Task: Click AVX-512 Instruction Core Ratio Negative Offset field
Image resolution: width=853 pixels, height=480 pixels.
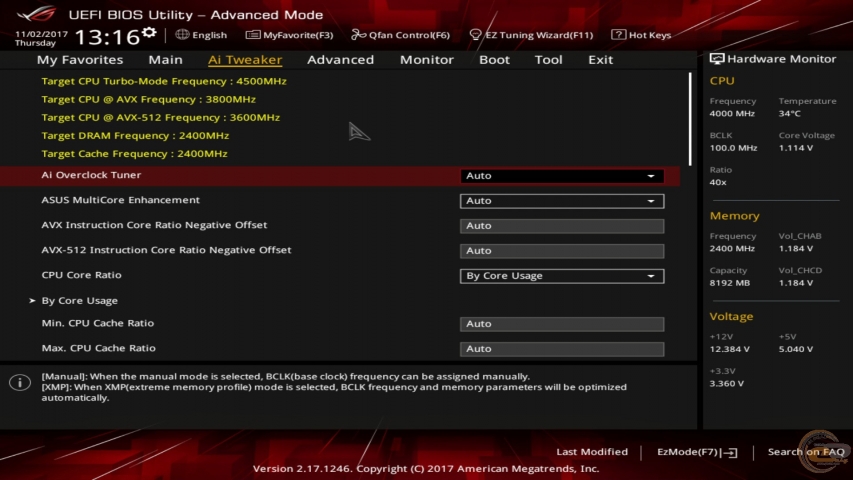Action: [562, 251]
